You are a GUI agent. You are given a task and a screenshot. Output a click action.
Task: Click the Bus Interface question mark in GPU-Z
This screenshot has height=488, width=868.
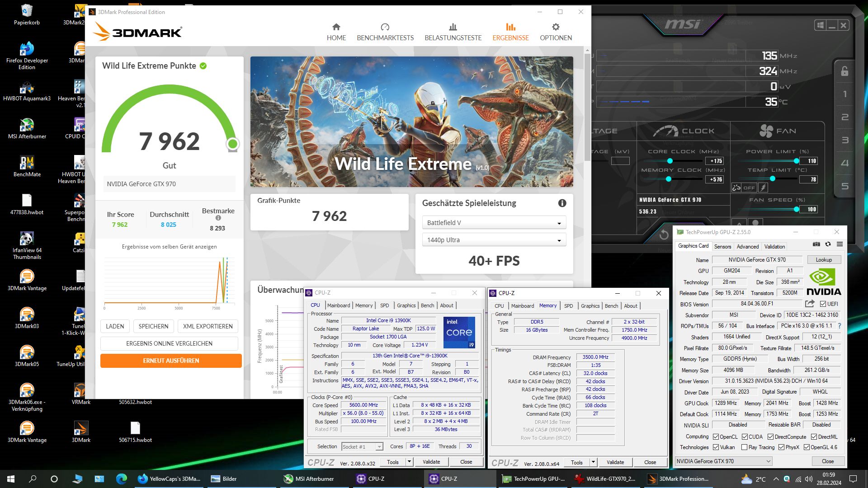click(x=840, y=326)
